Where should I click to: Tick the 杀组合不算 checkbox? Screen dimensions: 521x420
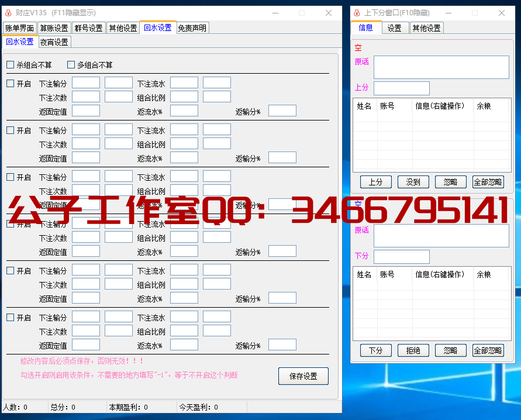tap(11, 64)
